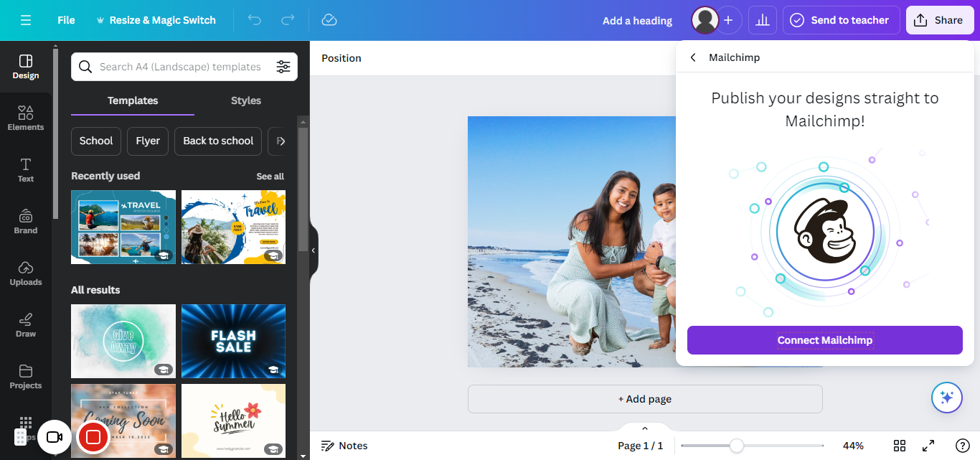Open Resize & Magic Switch menu
This screenshot has width=980, height=460.
156,20
